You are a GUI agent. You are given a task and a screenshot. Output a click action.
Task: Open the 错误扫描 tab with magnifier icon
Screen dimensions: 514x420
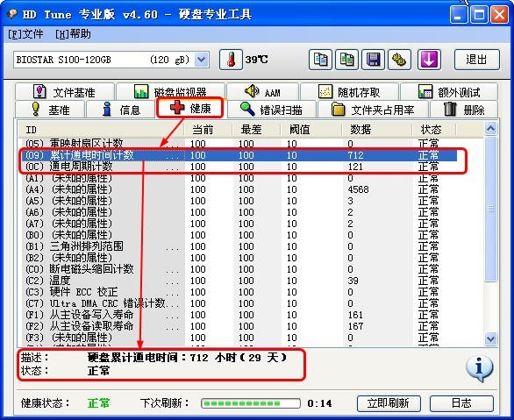point(271,110)
